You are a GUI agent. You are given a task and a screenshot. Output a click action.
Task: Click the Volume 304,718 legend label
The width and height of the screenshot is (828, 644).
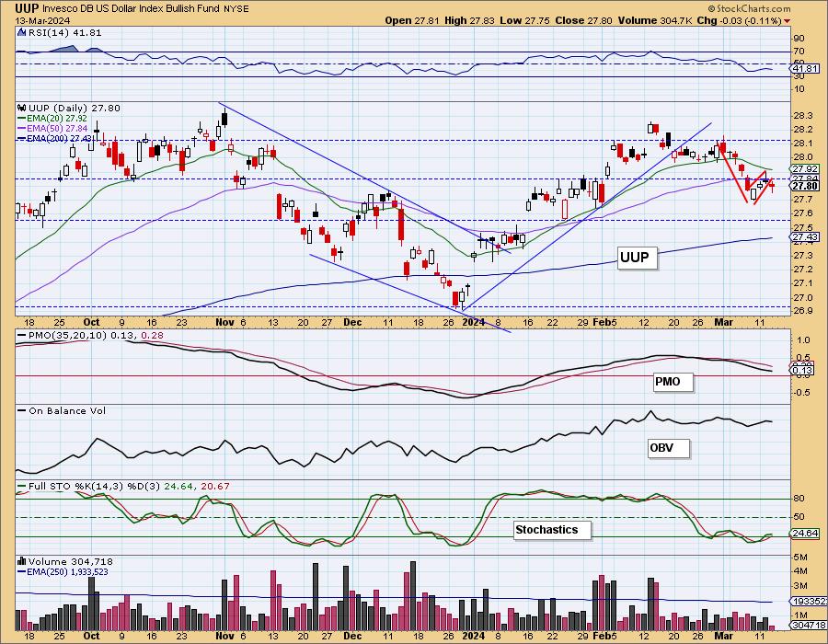71,561
